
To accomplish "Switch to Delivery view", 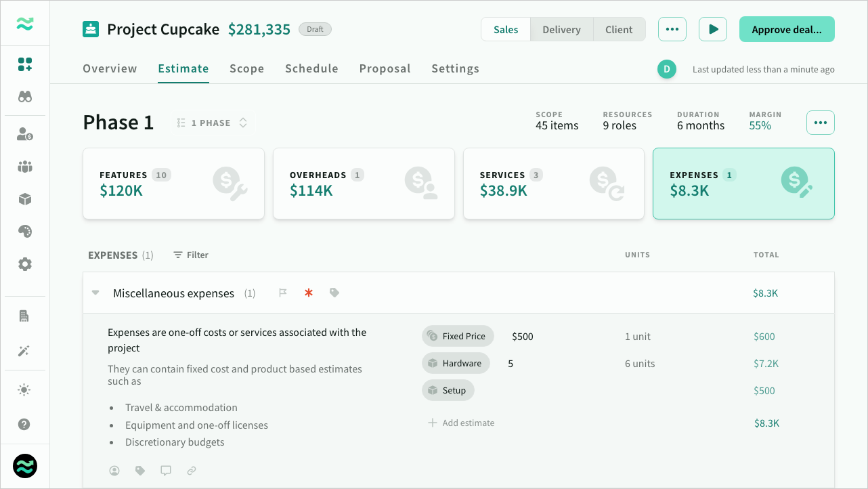I will 561,30.
